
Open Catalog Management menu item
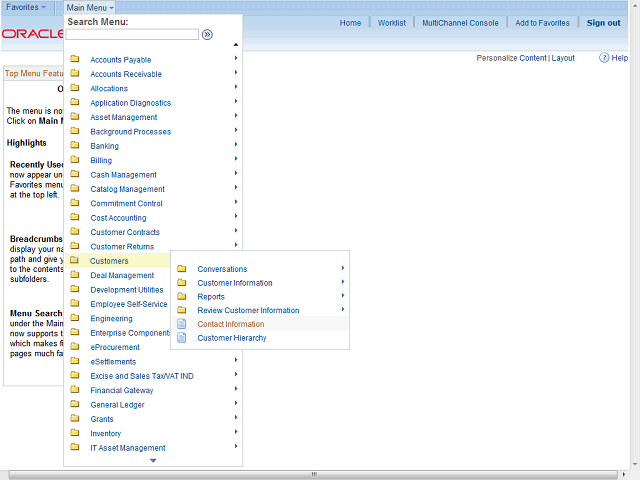coord(127,189)
